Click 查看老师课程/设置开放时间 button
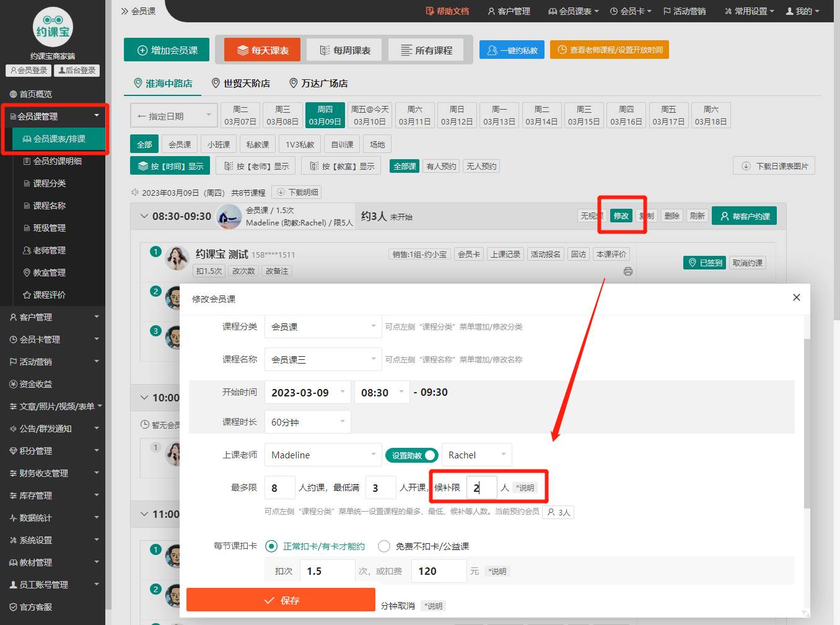 click(x=610, y=50)
